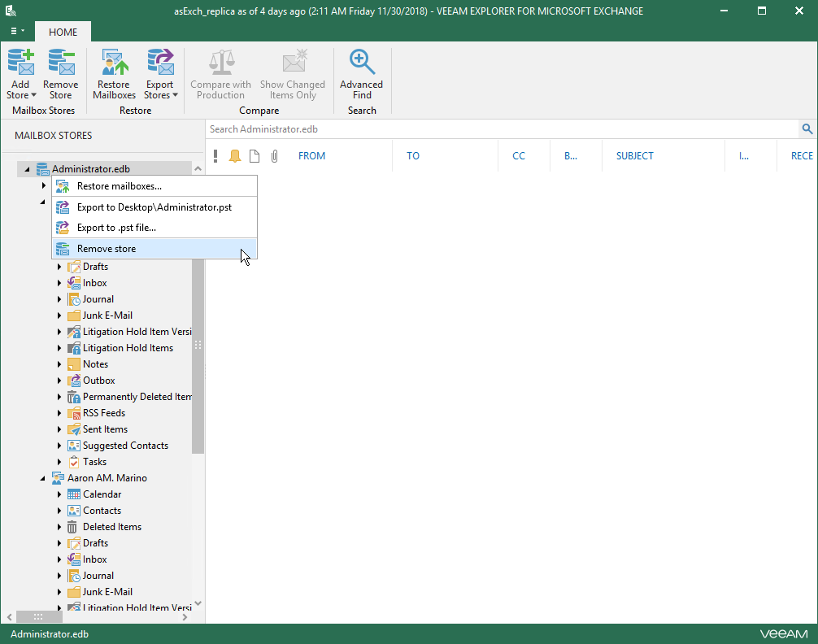Open the Add Store dropdown arrow
The width and height of the screenshot is (818, 644).
coord(33,95)
